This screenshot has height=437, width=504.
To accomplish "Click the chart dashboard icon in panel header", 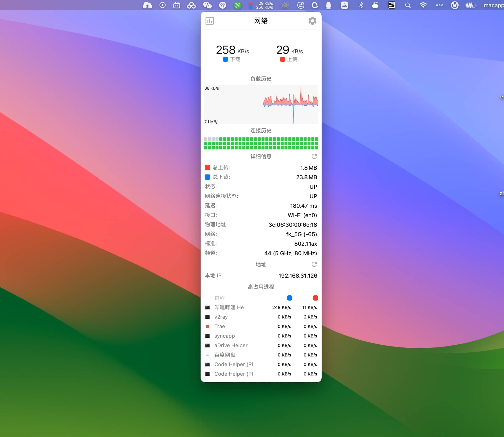I will 209,21.
